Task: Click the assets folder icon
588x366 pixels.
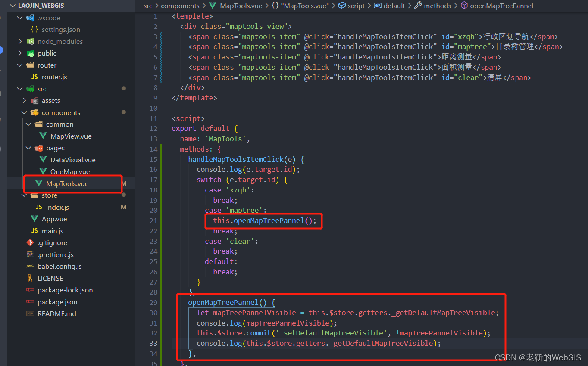Action: pos(35,101)
